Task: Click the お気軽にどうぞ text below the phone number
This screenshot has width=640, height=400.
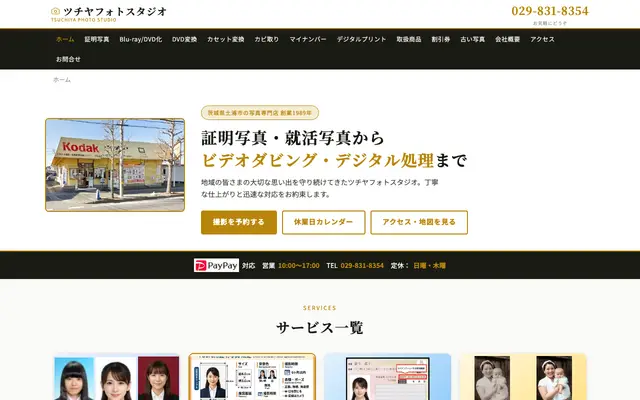Action: pyautogui.click(x=550, y=23)
